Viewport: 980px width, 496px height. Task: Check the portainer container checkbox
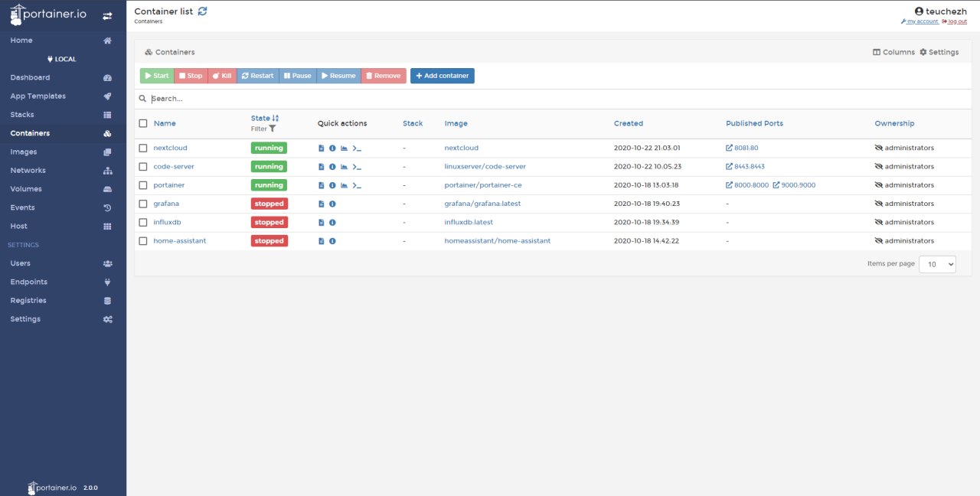143,185
